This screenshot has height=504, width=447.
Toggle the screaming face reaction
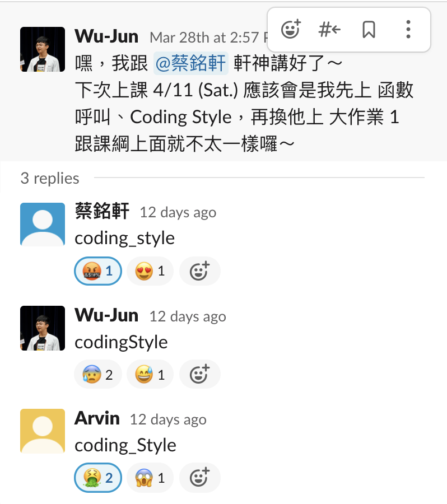pos(150,477)
